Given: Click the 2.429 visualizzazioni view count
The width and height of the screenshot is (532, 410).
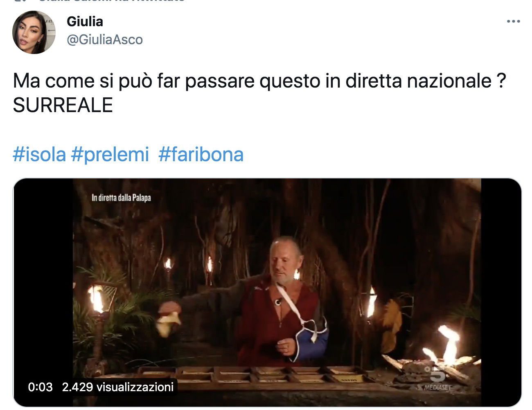Looking at the screenshot, I should coord(118,387).
